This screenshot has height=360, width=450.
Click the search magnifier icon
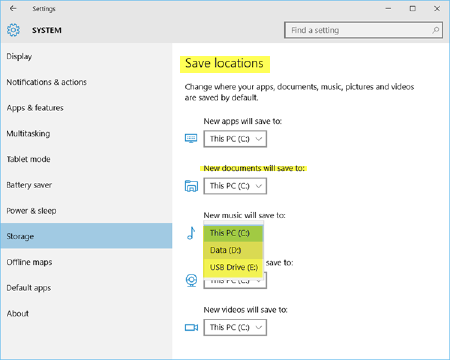(435, 30)
